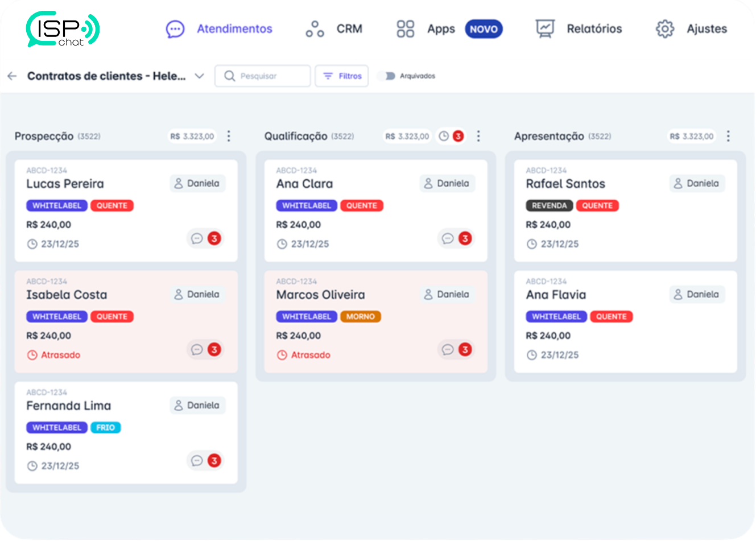This screenshot has height=541, width=756.
Task: Open the Prospecção column options menu
Action: pos(229,136)
